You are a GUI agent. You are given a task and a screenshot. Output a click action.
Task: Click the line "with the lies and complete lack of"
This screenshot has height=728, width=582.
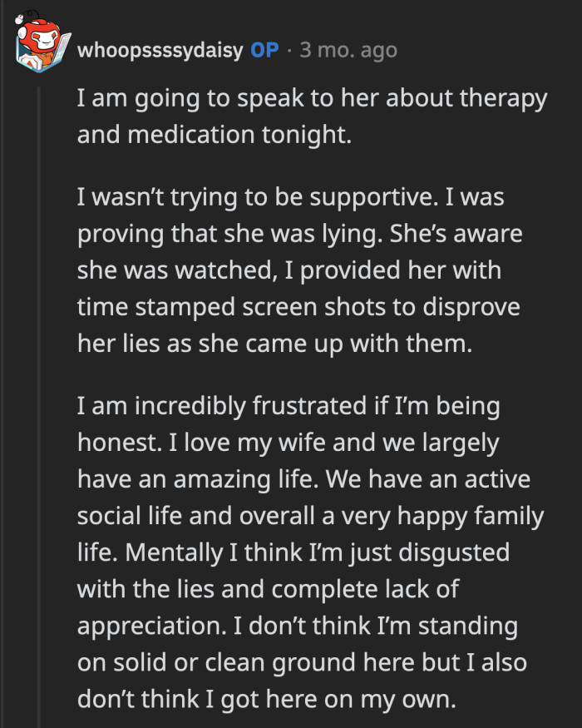(268, 590)
